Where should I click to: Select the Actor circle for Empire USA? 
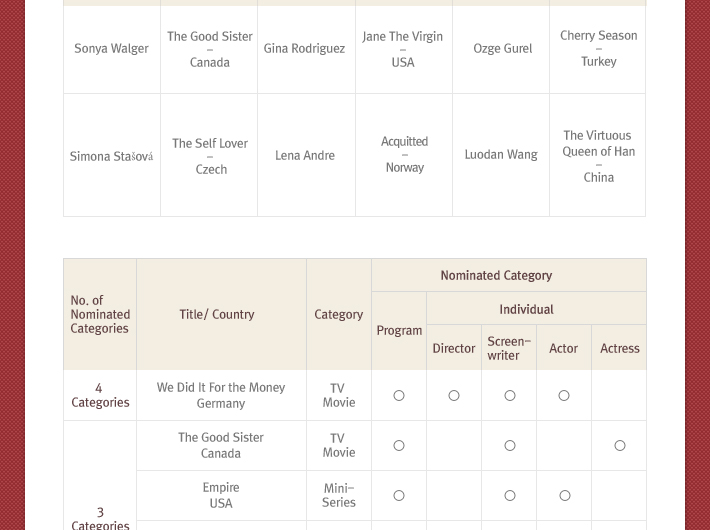pos(564,496)
